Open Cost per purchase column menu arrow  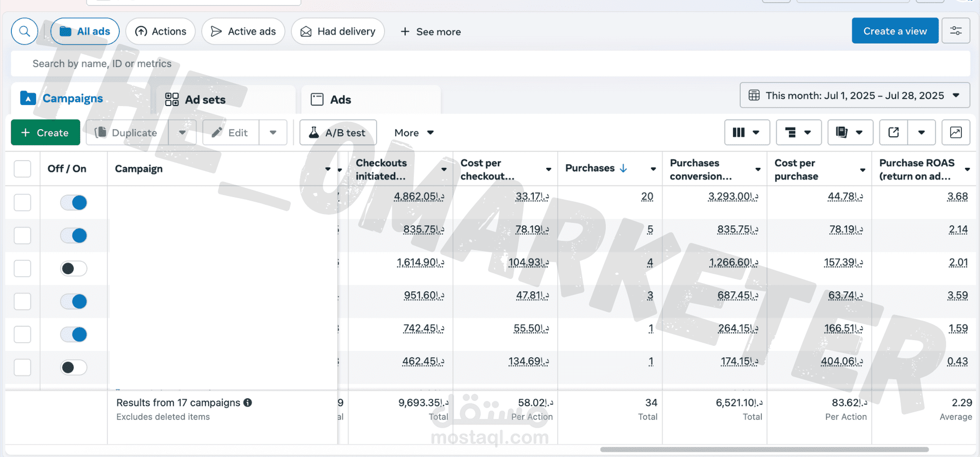[x=863, y=169]
